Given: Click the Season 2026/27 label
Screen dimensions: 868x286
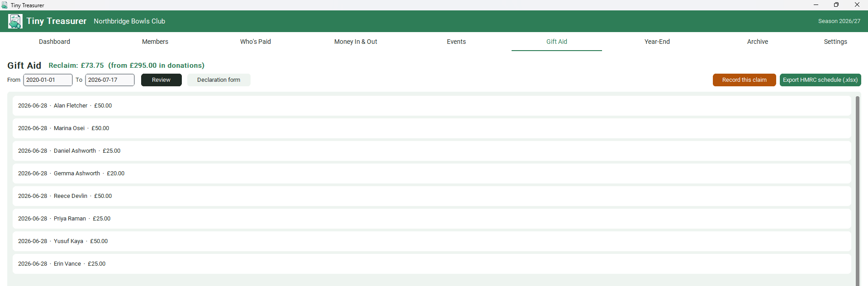Looking at the screenshot, I should (x=840, y=21).
